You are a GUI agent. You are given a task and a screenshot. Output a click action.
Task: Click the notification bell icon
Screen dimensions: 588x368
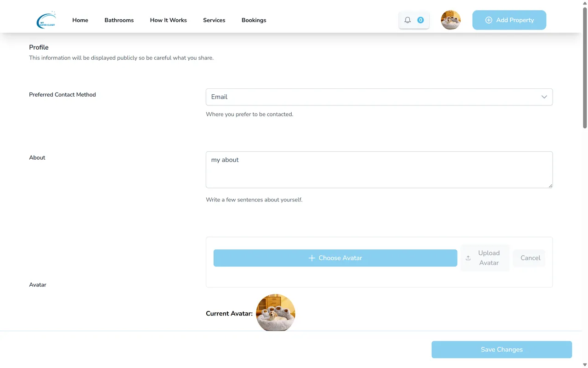coord(407,20)
